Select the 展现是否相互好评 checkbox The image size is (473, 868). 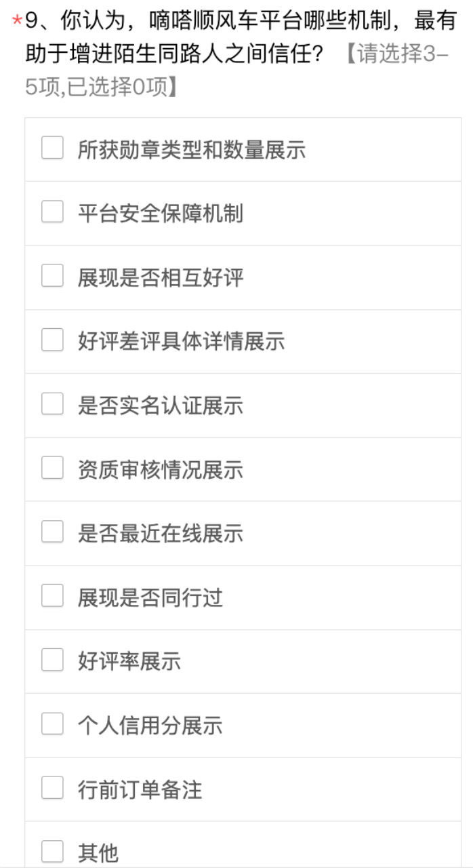click(x=52, y=276)
